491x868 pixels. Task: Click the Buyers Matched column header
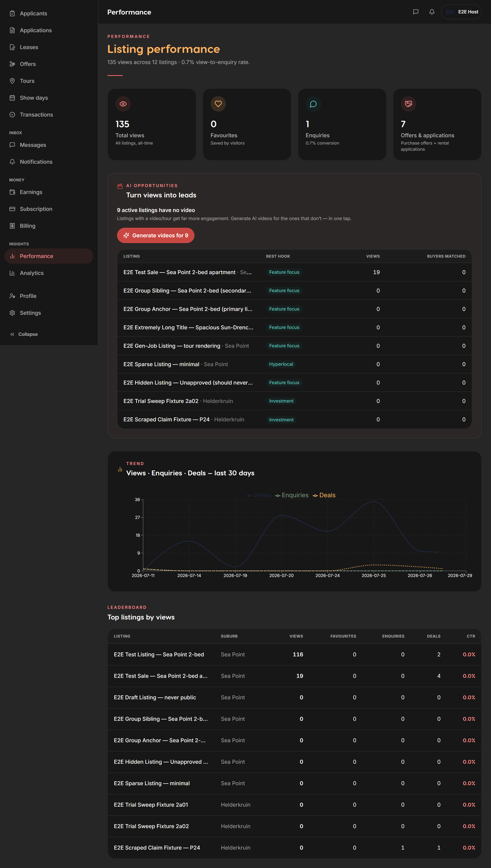tap(446, 256)
